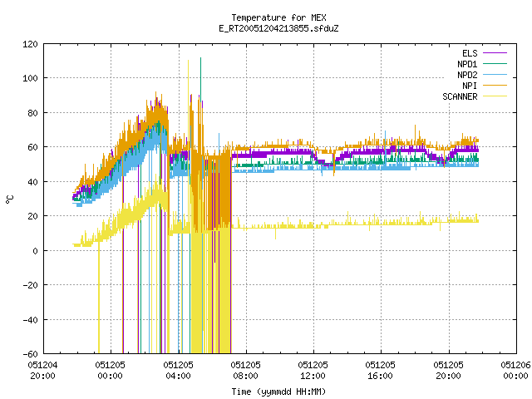Click the y-axis label 60
The image size is (532, 399).
[x=32, y=147]
